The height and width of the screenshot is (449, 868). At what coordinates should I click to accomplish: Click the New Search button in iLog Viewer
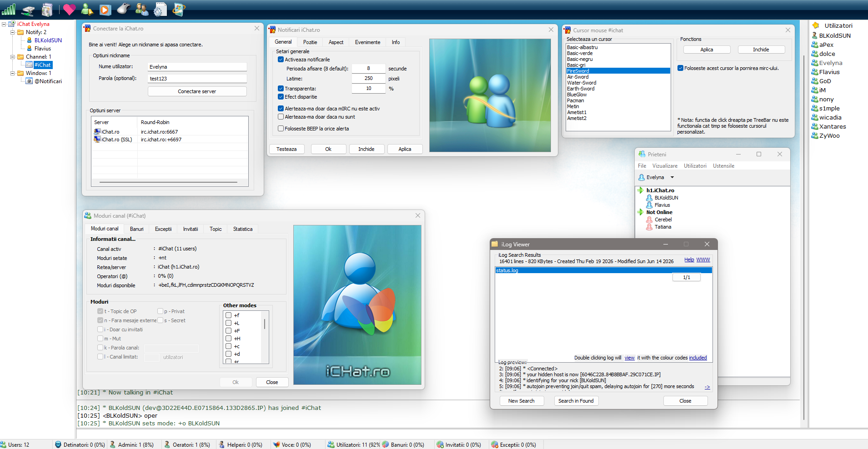pos(521,401)
